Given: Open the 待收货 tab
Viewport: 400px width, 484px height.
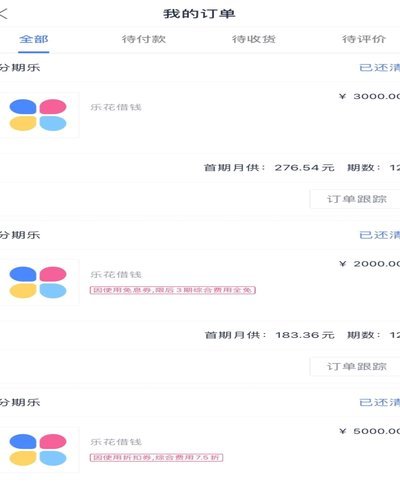Looking at the screenshot, I should [x=254, y=39].
